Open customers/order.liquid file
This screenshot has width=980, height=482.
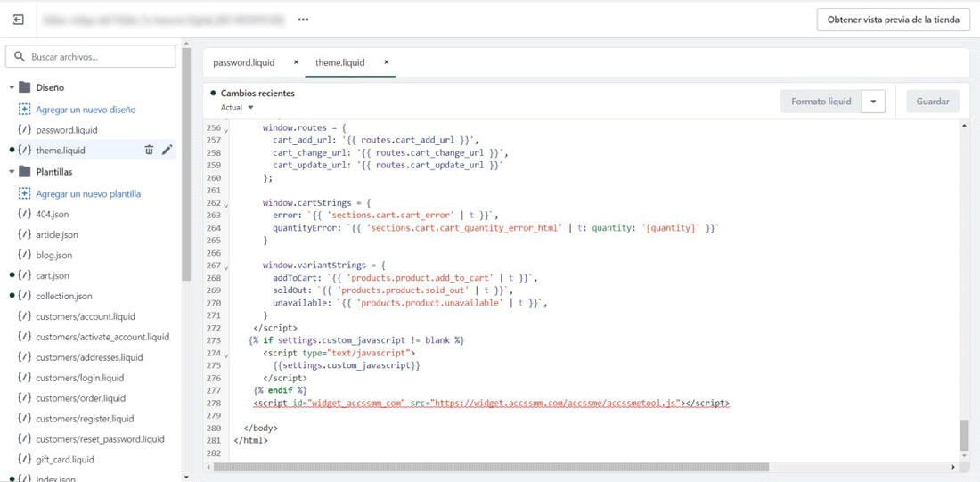[x=80, y=398]
